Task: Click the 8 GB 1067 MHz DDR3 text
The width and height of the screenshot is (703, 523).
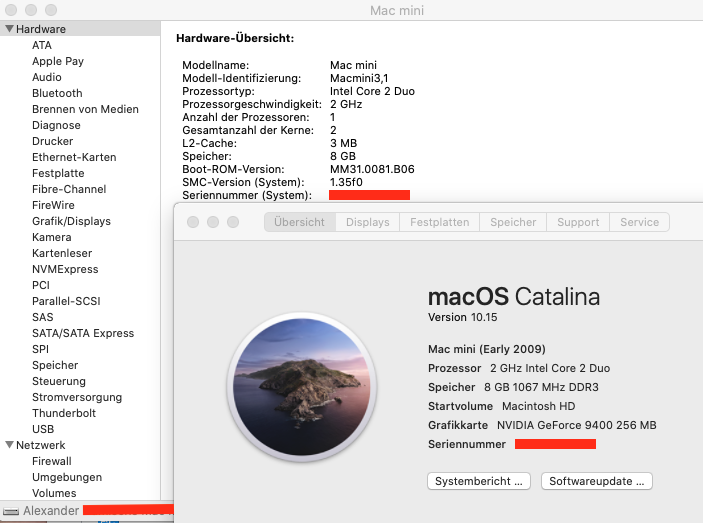Action: (x=541, y=387)
